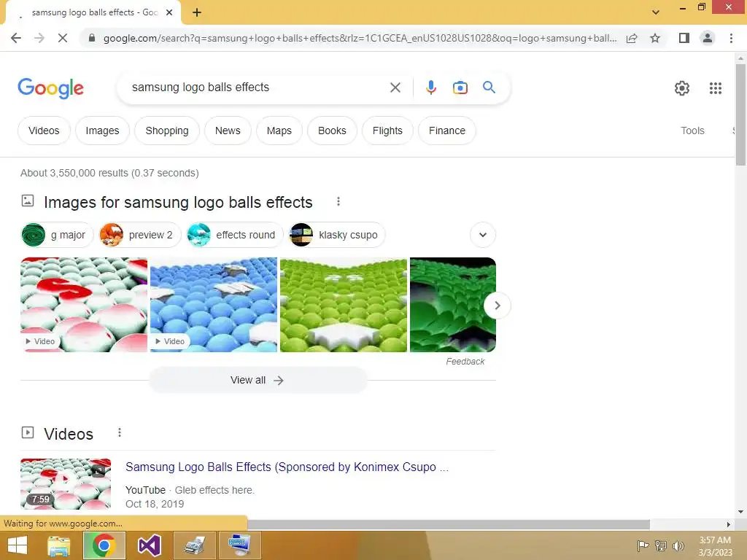Open the search Tools options
This screenshot has height=560, width=747.
[x=692, y=131]
